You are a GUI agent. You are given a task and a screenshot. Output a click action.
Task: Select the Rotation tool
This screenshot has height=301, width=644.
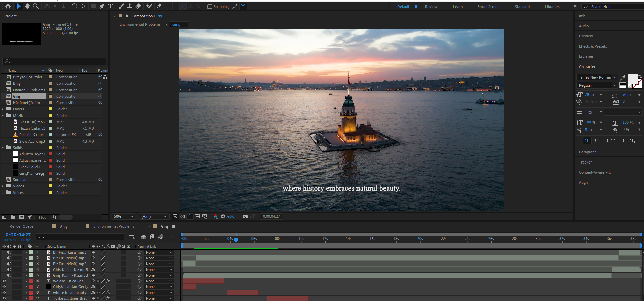74,6
